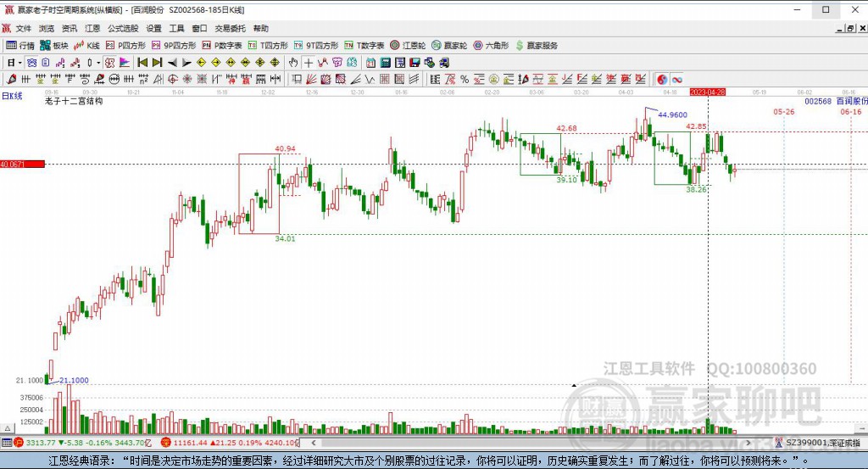Click the 日K线 chart label

click(12, 96)
